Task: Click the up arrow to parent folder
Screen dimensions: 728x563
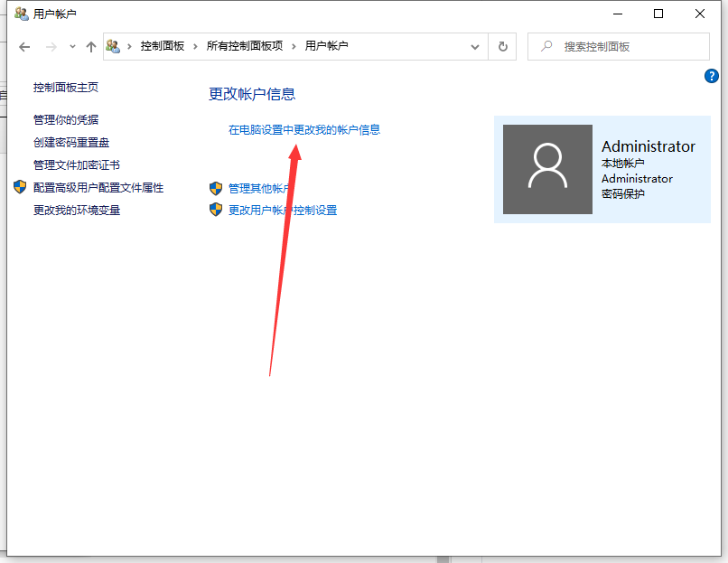Action: tap(90, 46)
